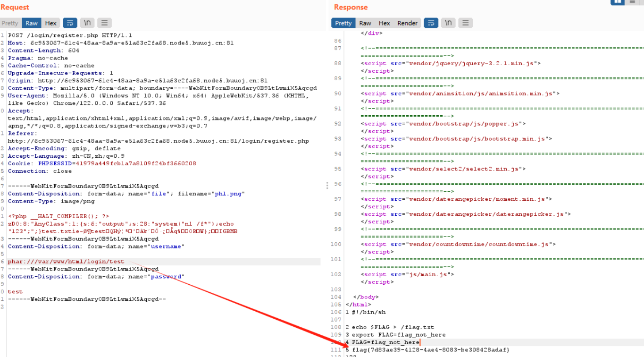The image size is (644, 357).
Task: Toggle the blue text-wrap icon in Response toolbar
Action: pyautogui.click(x=431, y=23)
